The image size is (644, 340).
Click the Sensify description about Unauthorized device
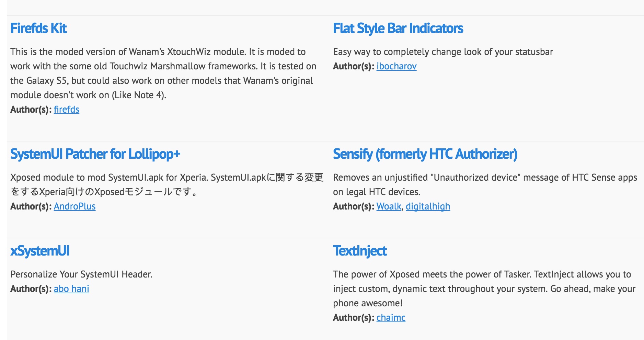click(485, 184)
